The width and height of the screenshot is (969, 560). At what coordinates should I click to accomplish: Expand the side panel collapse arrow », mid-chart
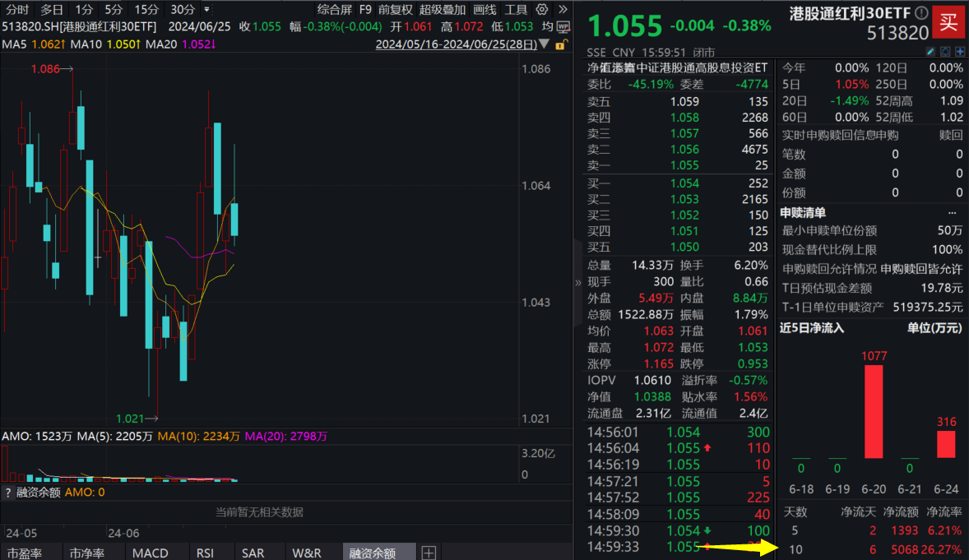tap(577, 282)
